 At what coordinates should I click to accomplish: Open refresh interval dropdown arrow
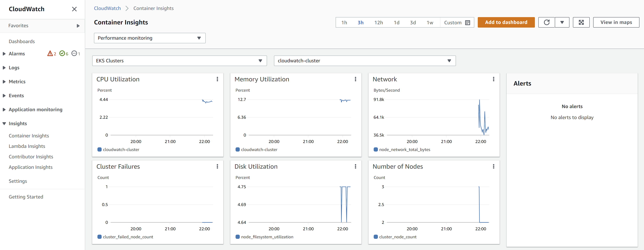click(562, 23)
